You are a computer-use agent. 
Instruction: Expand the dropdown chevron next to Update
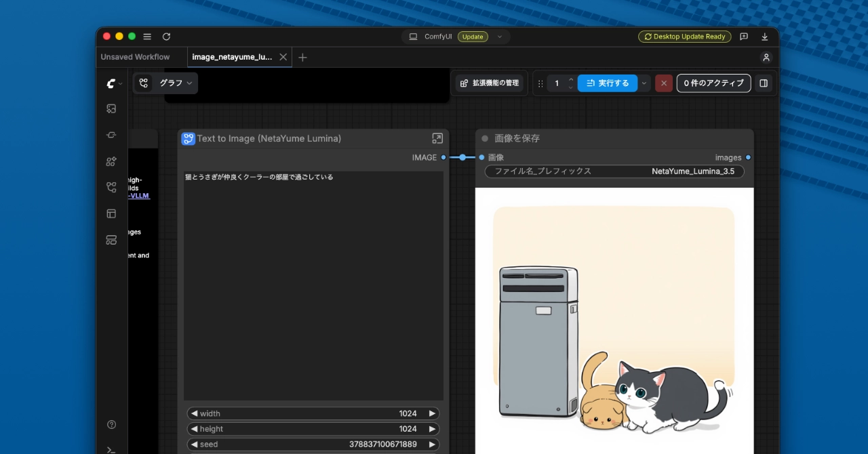tap(500, 37)
